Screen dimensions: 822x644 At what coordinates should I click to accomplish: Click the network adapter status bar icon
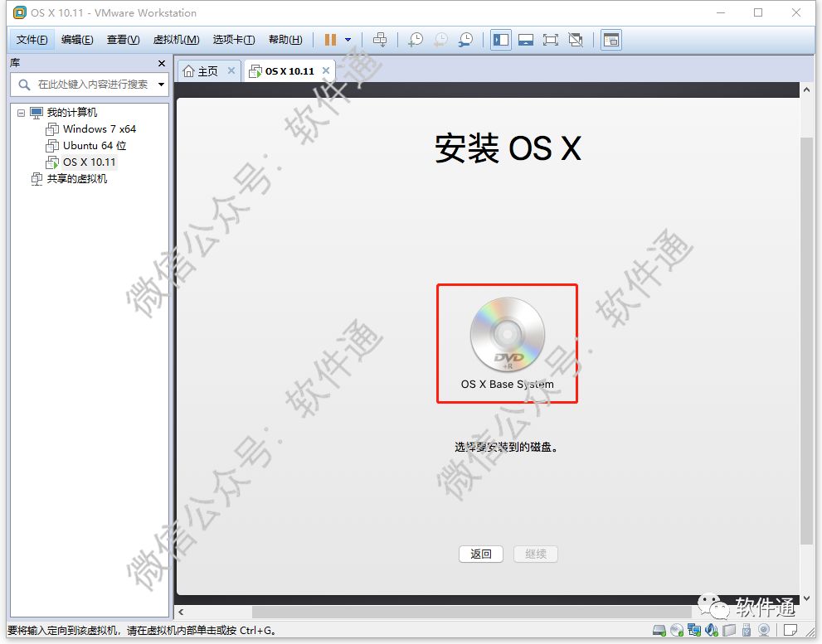[694, 630]
